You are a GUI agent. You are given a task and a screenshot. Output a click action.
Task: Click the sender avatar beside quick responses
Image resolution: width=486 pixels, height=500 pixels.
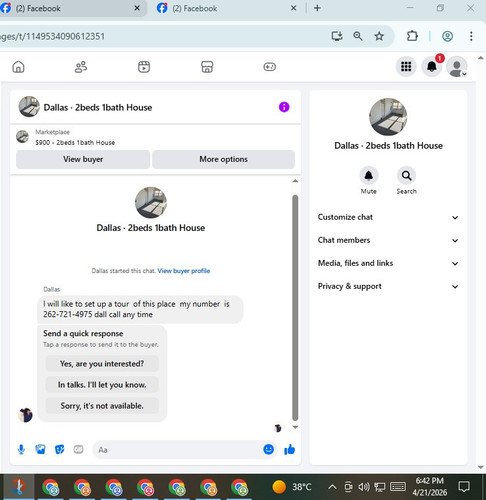[x=25, y=415]
